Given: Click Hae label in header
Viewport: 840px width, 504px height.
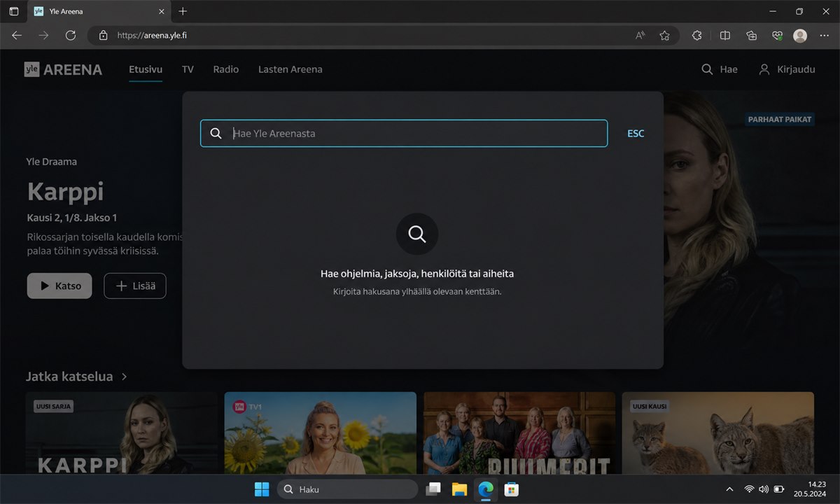Looking at the screenshot, I should [729, 69].
